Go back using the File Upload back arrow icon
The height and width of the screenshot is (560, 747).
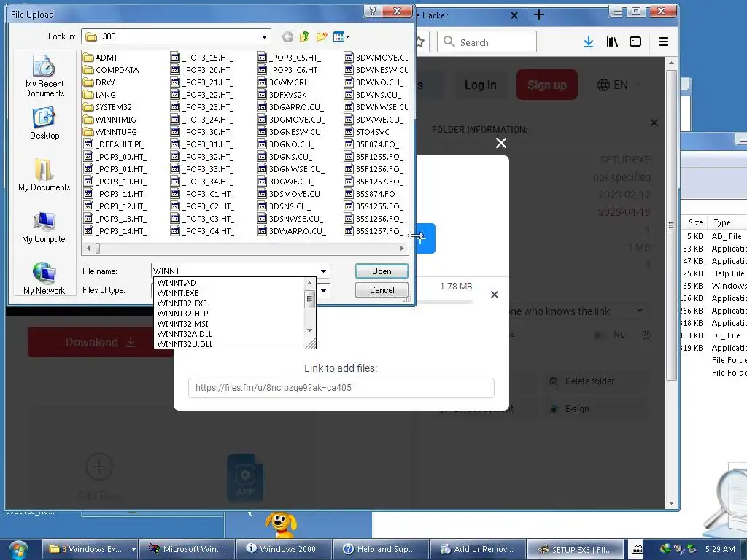click(287, 36)
